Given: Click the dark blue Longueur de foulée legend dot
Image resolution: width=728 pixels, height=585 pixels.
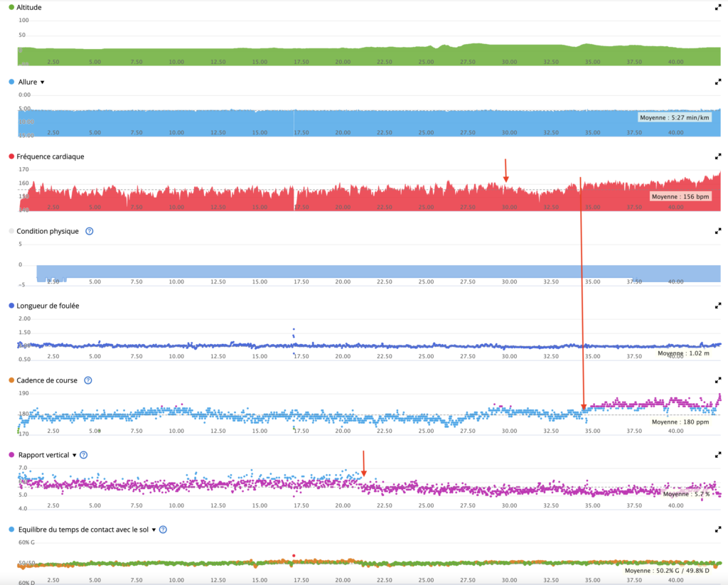Looking at the screenshot, I should coord(11,306).
